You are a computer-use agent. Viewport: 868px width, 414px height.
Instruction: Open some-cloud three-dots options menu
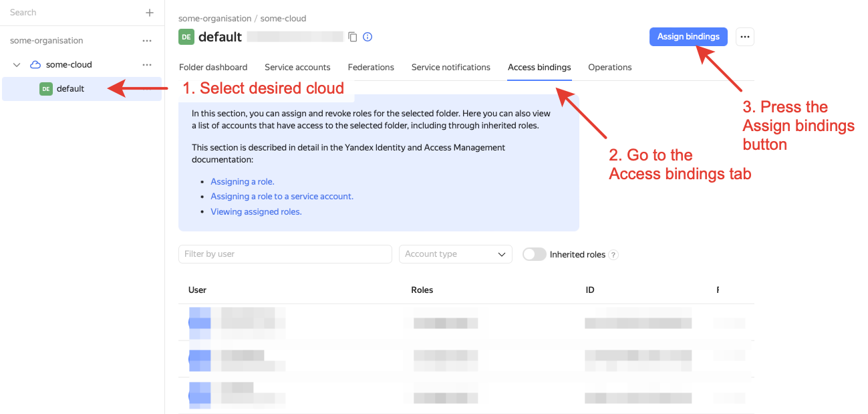pyautogui.click(x=147, y=65)
